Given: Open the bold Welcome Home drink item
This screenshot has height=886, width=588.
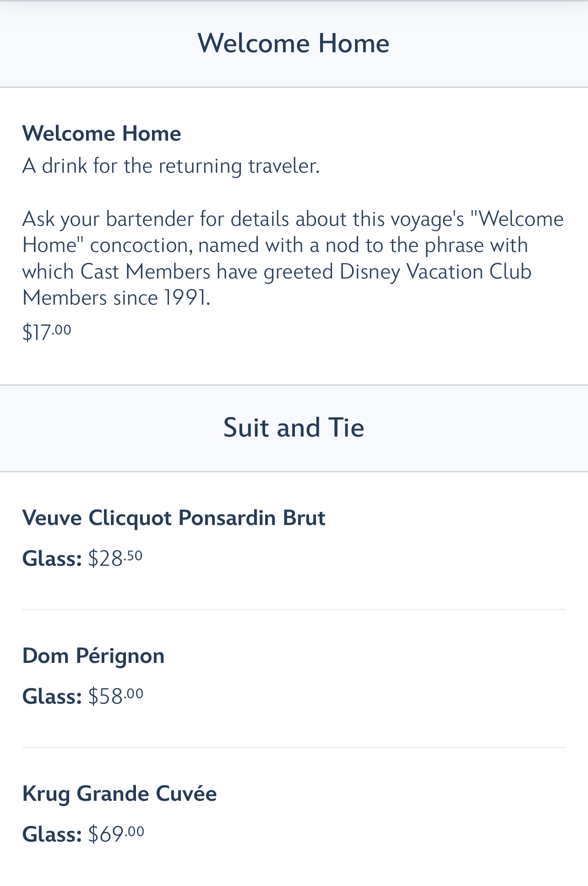Looking at the screenshot, I should [102, 134].
